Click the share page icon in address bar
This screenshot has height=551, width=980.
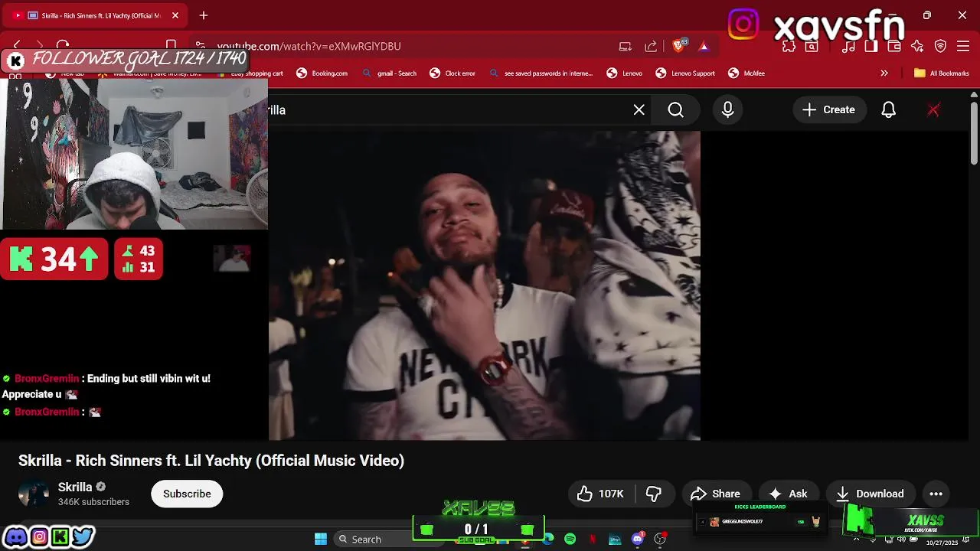(x=651, y=46)
